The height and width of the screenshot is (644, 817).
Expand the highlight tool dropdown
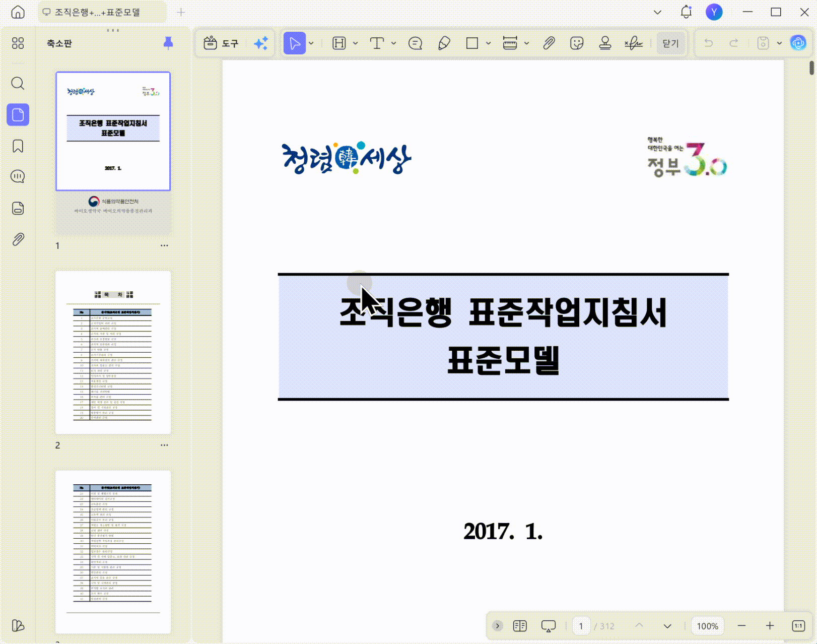pyautogui.click(x=356, y=43)
